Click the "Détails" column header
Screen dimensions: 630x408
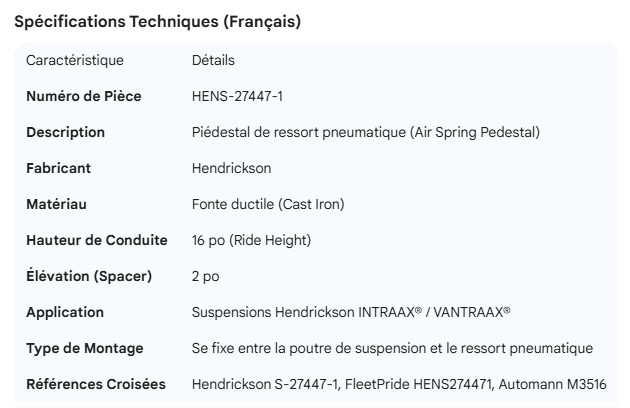coord(213,60)
